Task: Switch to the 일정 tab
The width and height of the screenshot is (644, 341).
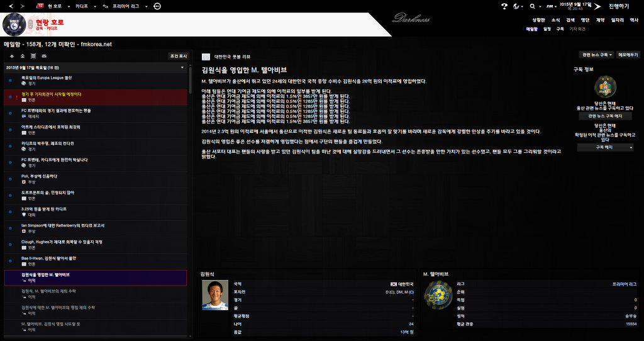Action: pos(547,29)
